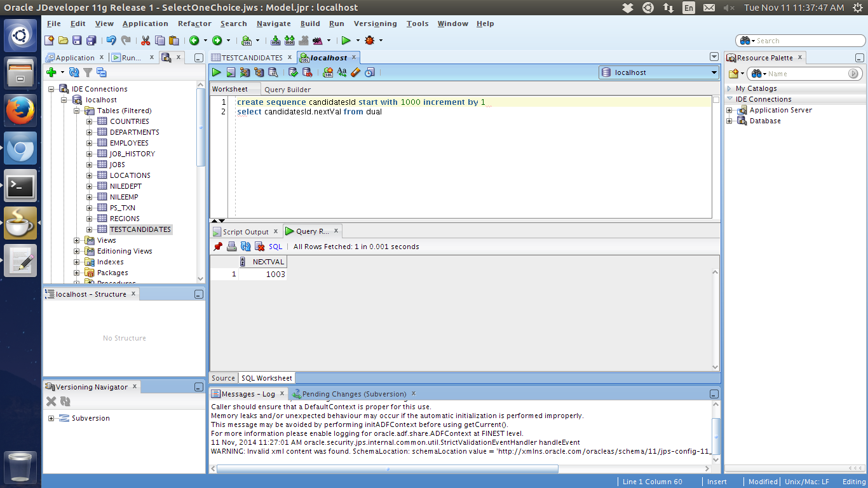Click the blue SQL link in results
Screen dimensions: 868x488
[x=275, y=247]
